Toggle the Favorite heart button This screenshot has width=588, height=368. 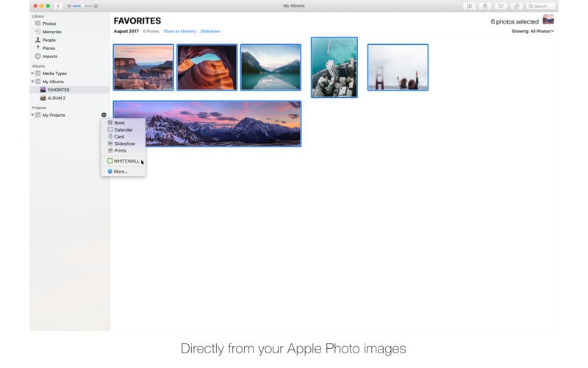click(x=501, y=6)
